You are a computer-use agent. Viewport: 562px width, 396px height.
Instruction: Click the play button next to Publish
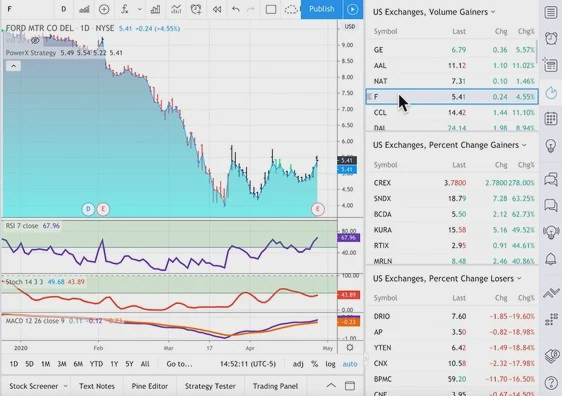click(x=353, y=9)
